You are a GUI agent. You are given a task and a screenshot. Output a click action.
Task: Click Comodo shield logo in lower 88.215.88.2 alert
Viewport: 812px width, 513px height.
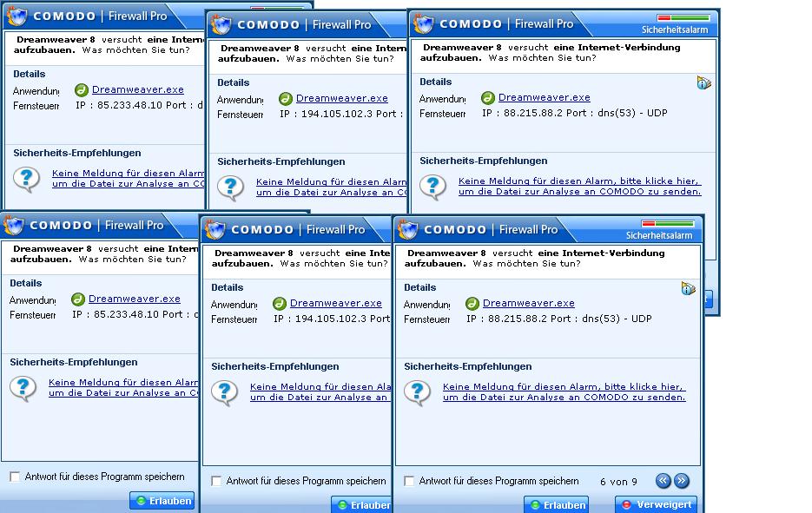[407, 229]
